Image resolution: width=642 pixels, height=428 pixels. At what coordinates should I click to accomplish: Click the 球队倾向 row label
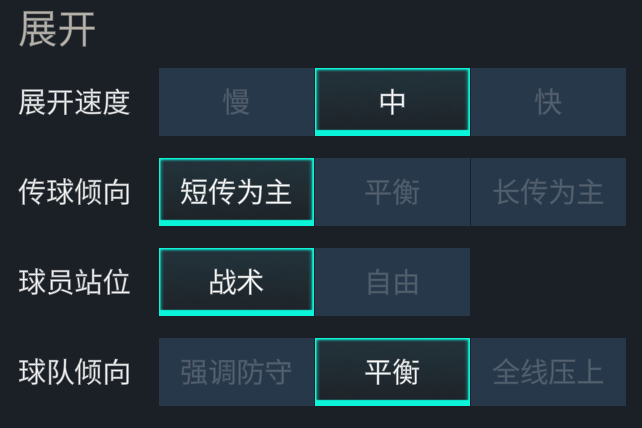75,372
